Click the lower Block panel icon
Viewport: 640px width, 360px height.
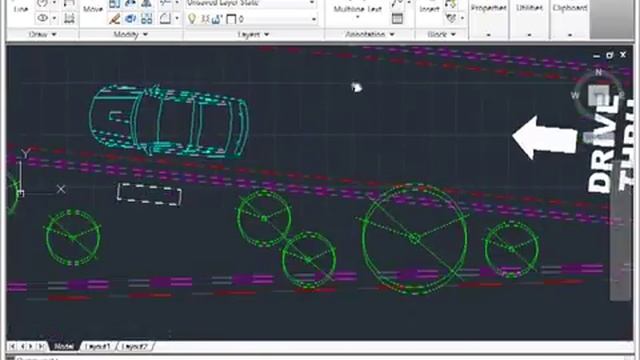(451, 18)
